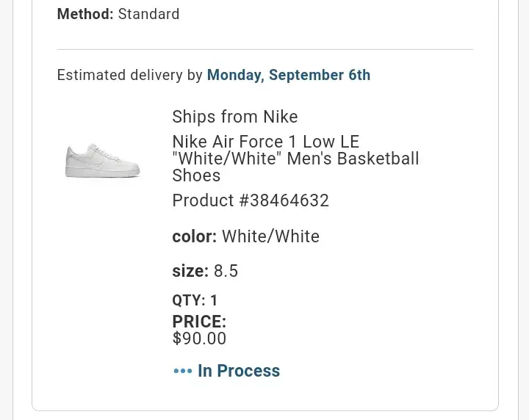Screen dimensions: 529x420
Task: Click the word Shoes in product title
Action: pos(196,175)
